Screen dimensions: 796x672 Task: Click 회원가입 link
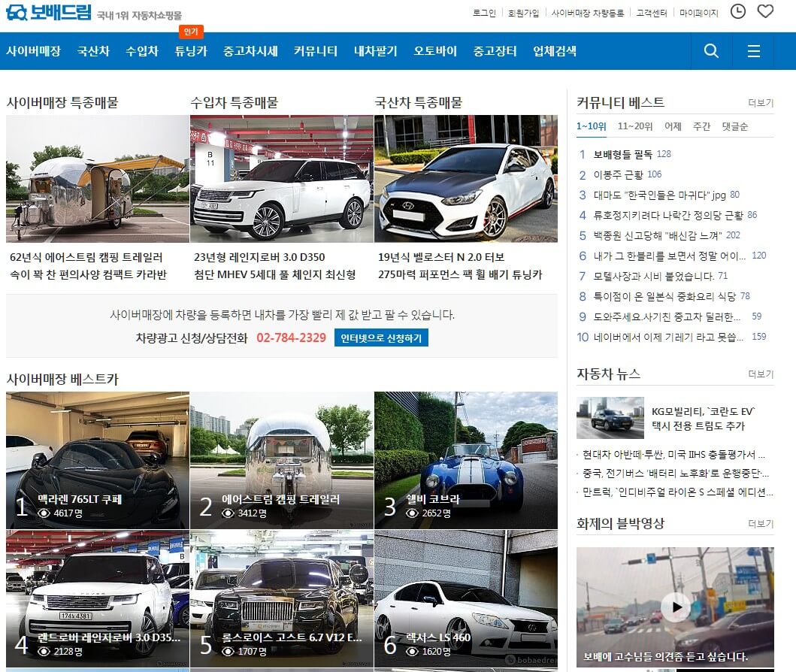523,14
